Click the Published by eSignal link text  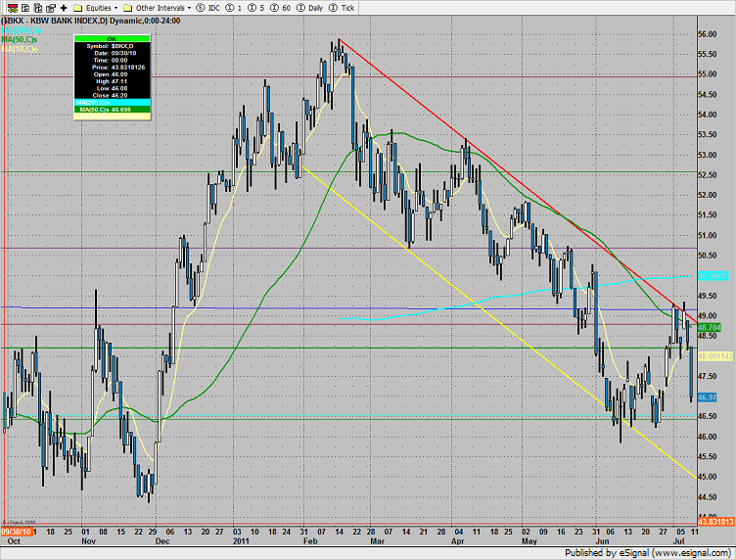click(648, 553)
